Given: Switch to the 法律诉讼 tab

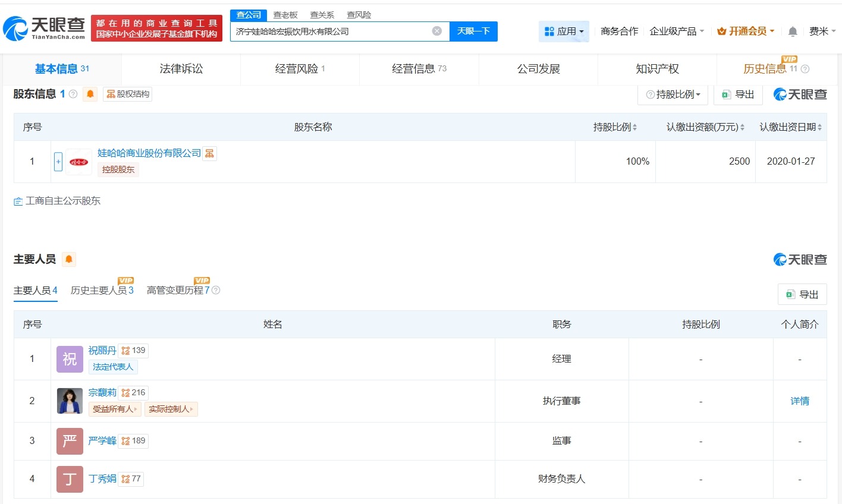Looking at the screenshot, I should pos(180,68).
